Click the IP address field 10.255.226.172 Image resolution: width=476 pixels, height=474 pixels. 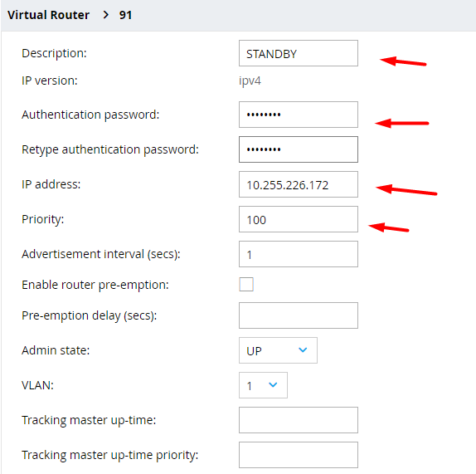tap(299, 184)
